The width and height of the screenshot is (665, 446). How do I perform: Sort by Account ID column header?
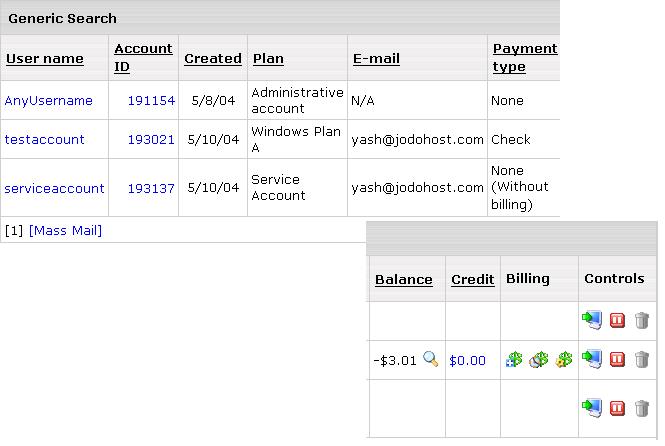click(x=143, y=58)
